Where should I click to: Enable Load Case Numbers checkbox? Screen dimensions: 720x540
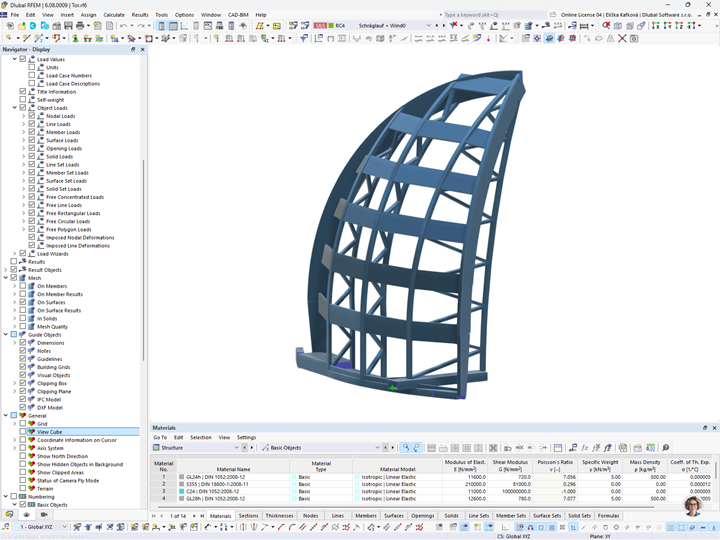tap(32, 75)
